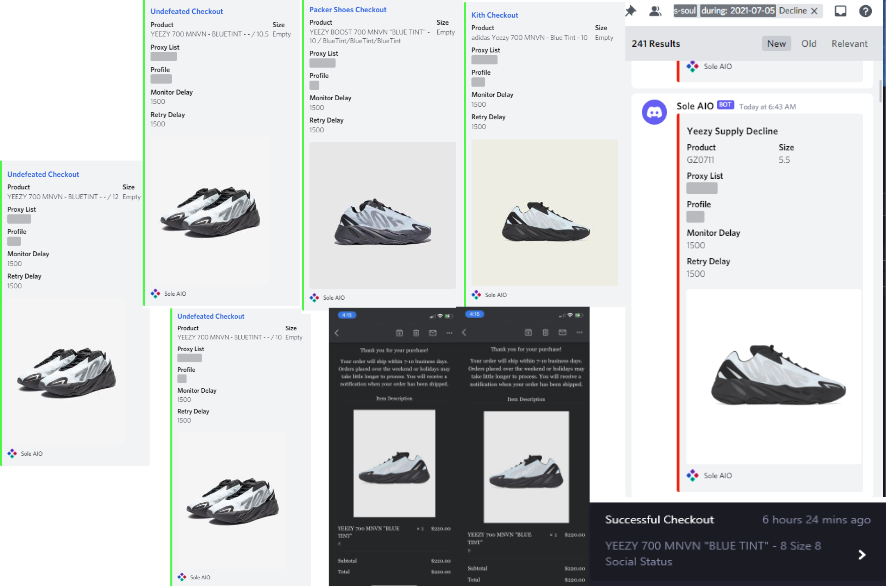Click Sole AIO footer logo under Yeezy Supply Decline
This screenshot has width=886, height=586.
[692, 475]
